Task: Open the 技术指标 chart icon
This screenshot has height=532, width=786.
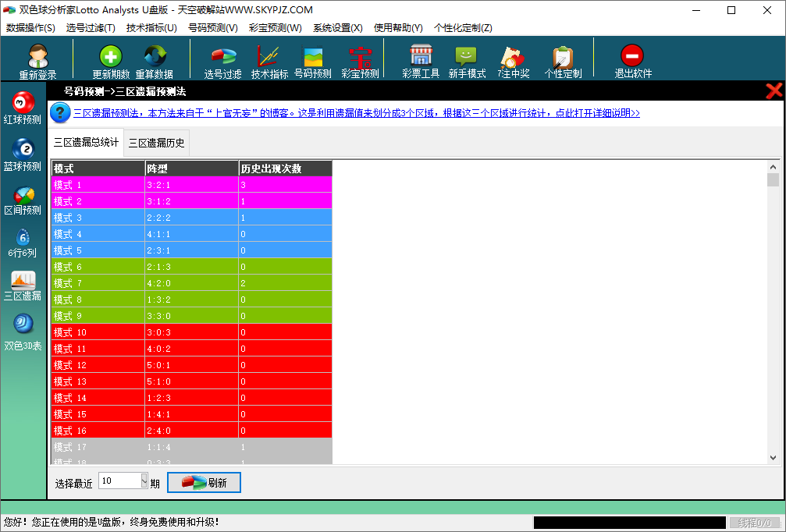Action: [269, 56]
